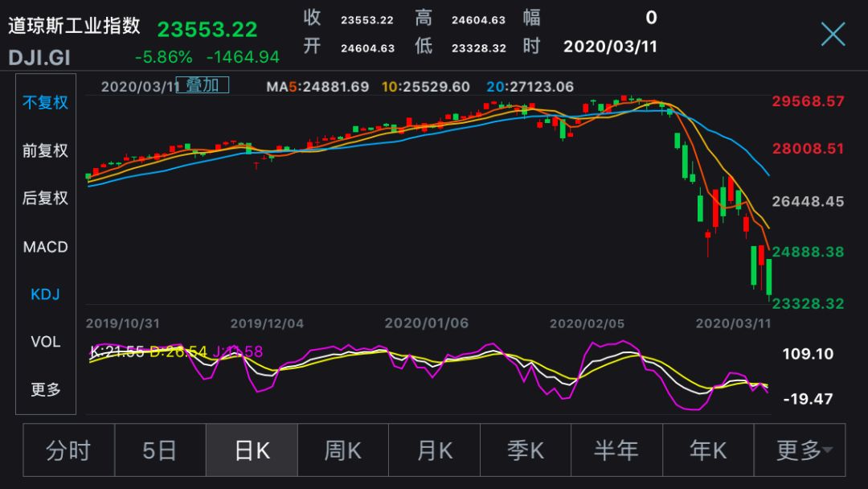868x489 pixels.
Task: Click the 2020/03/11 date axis label
Action: pyautogui.click(x=734, y=323)
